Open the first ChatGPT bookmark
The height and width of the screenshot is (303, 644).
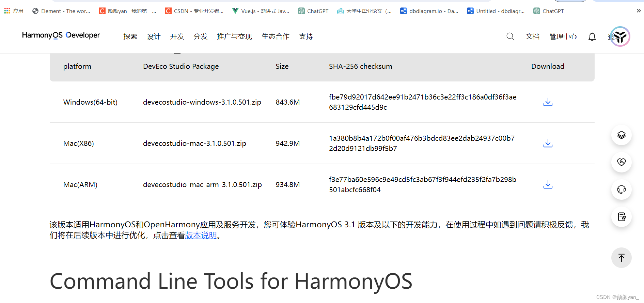(x=313, y=11)
